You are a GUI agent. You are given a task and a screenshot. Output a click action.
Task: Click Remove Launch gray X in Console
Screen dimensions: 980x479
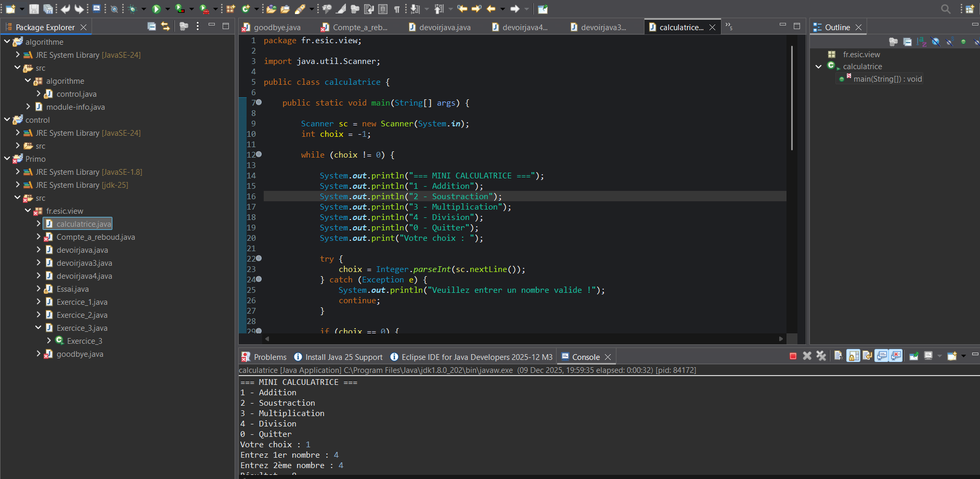point(807,356)
